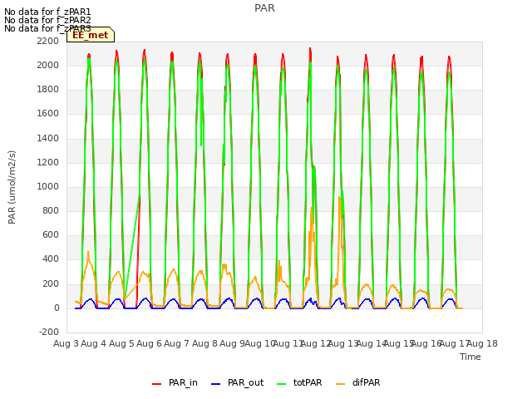Click the Aug 5 x-axis date label
The image size is (532, 399).
pos(121,343)
